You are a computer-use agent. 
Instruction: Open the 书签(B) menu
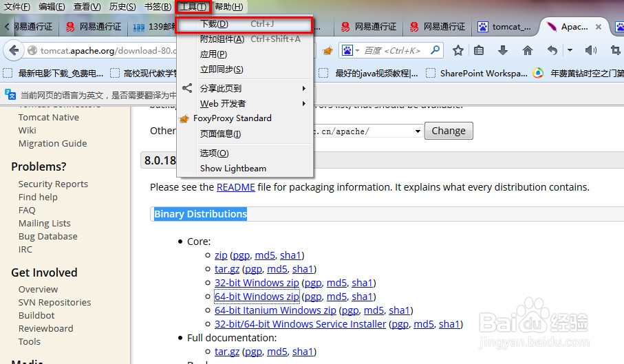point(158,7)
